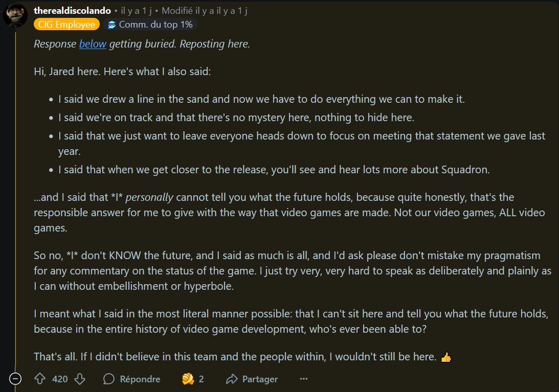Click the Répondre label to reply

[140, 379]
